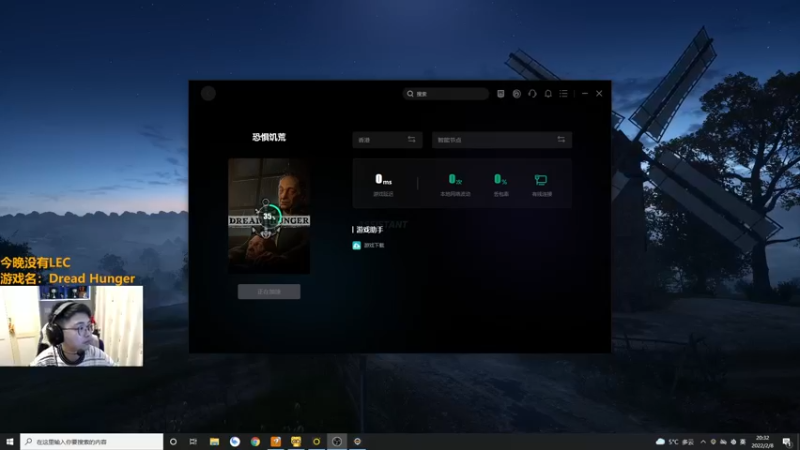
Task: Open the 智能节点 node selector
Action: point(502,140)
